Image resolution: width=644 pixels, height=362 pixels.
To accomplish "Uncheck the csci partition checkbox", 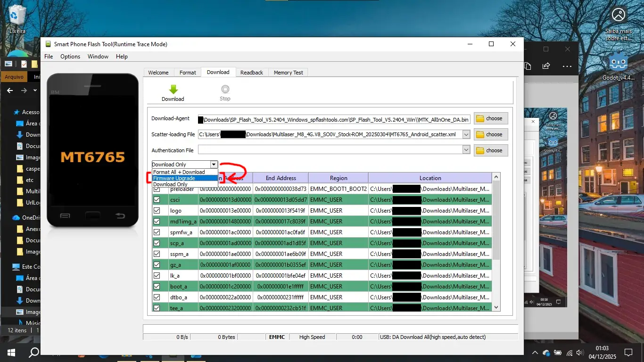I will (x=157, y=200).
